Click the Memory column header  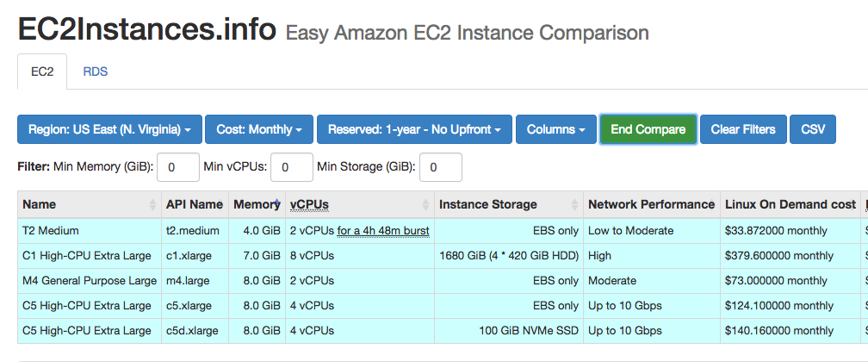(x=257, y=204)
